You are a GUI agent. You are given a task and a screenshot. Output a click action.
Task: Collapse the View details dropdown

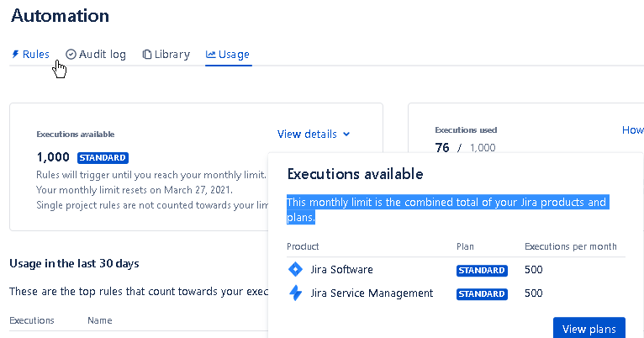314,134
